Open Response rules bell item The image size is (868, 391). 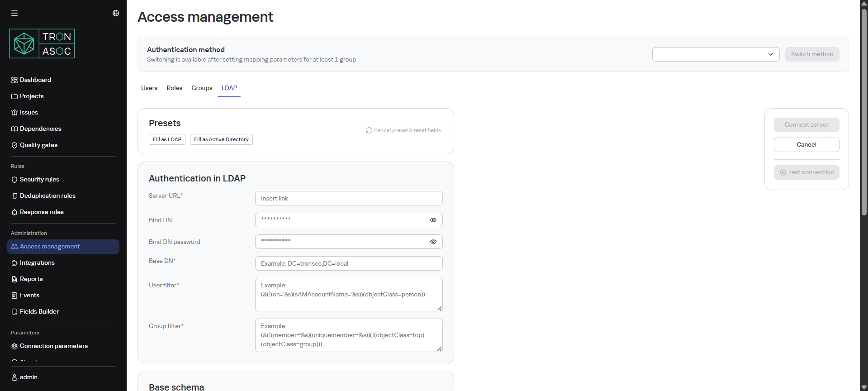42,212
